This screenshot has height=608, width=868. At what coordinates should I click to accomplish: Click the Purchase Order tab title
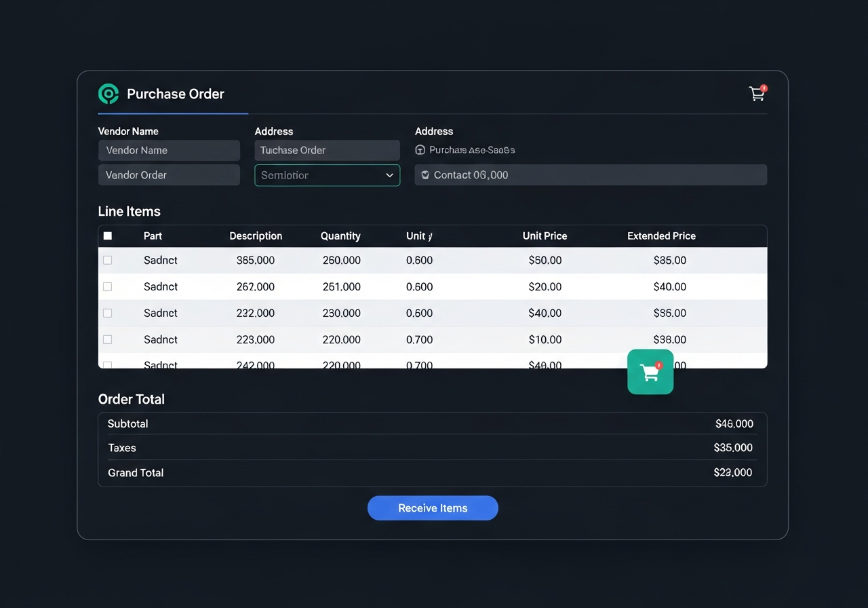pyautogui.click(x=175, y=94)
